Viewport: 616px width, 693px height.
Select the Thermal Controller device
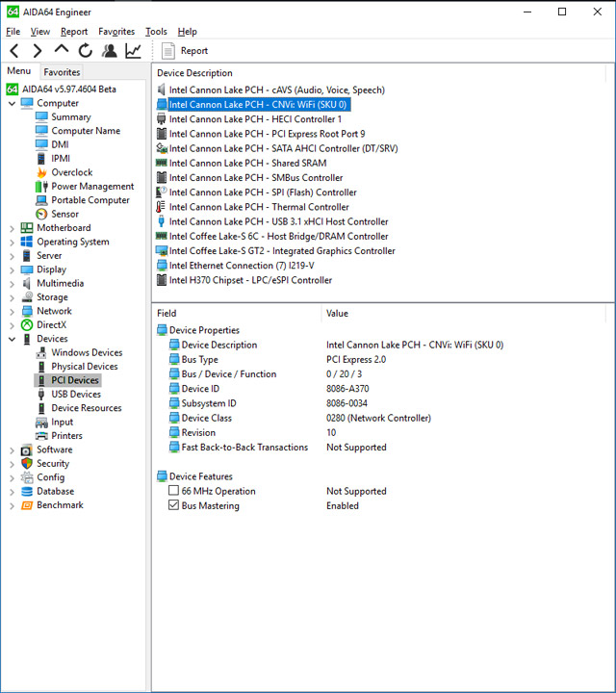259,207
